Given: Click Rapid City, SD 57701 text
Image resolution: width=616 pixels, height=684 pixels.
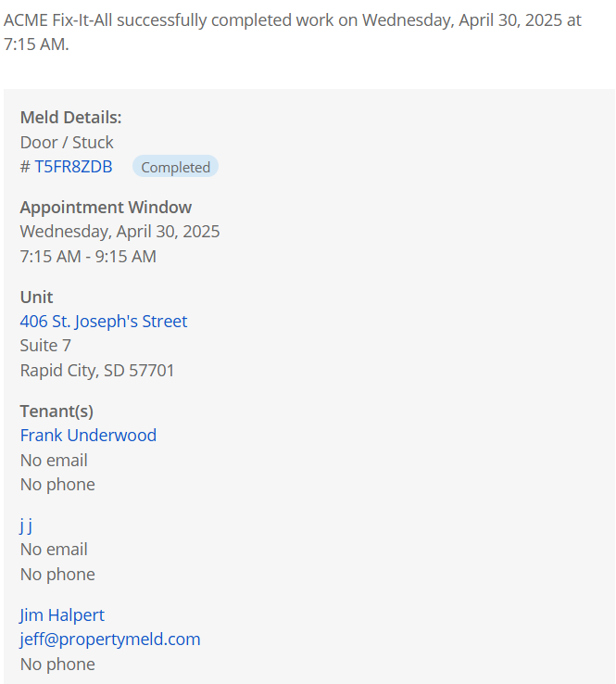Looking at the screenshot, I should coord(97,371).
